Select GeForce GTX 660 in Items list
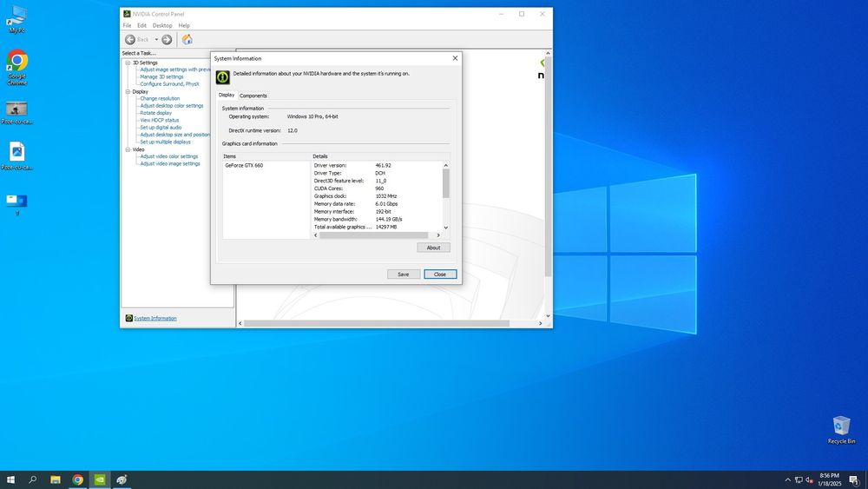Viewport: 868px width, 489px height. coord(244,166)
